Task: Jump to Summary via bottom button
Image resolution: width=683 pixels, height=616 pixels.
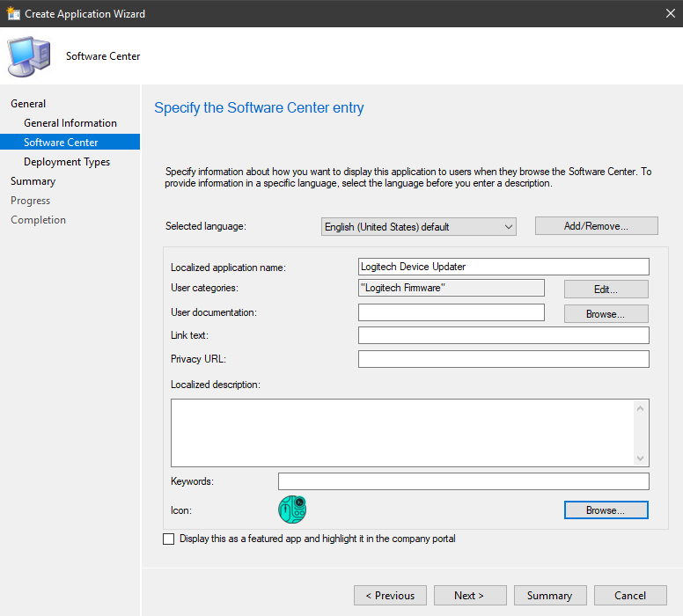Action: (550, 596)
